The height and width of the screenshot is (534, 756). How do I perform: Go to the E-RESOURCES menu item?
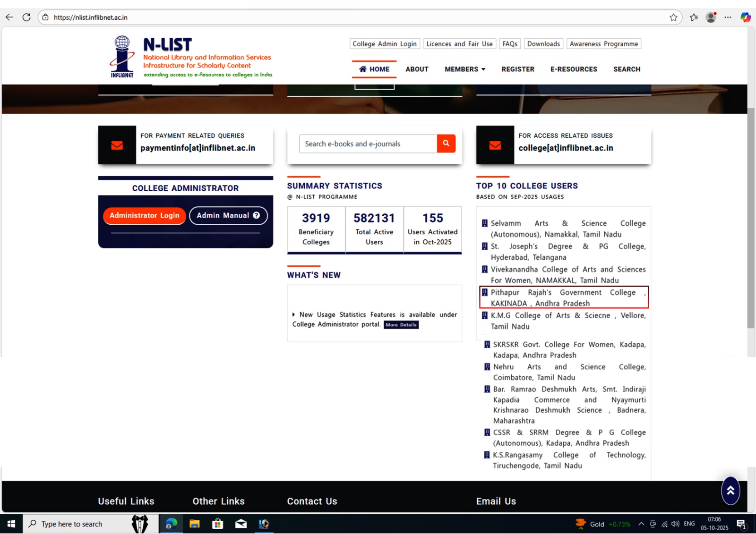(x=573, y=69)
